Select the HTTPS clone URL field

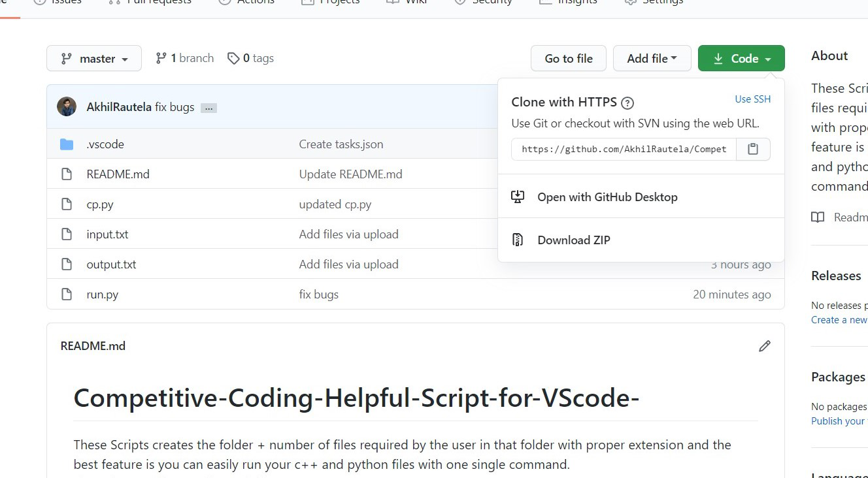point(624,149)
